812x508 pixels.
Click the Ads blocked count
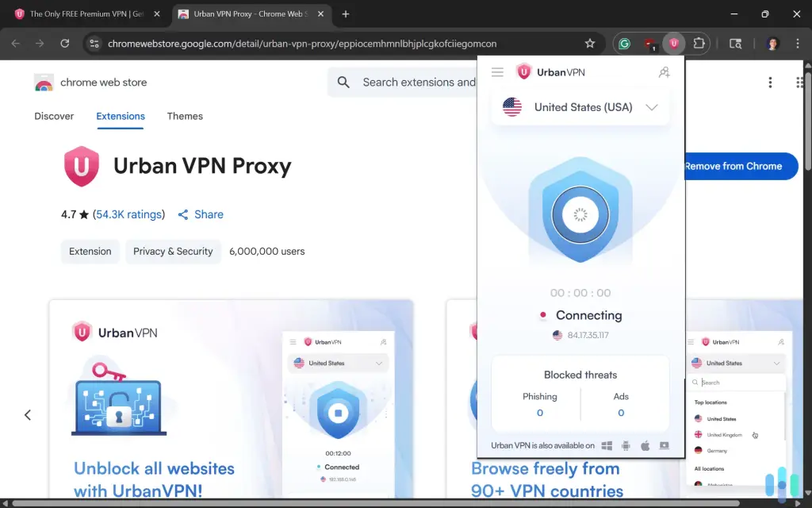621,413
